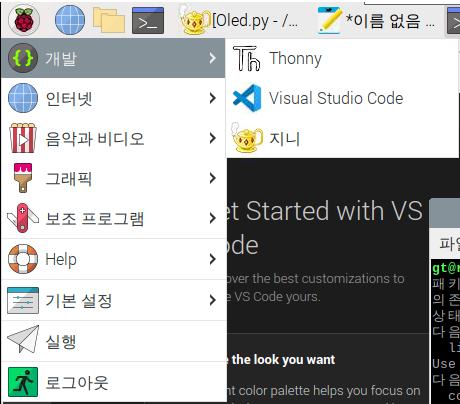This screenshot has height=404, width=460.
Task: Open the Raspberry Pi main menu button
Action: point(24,20)
